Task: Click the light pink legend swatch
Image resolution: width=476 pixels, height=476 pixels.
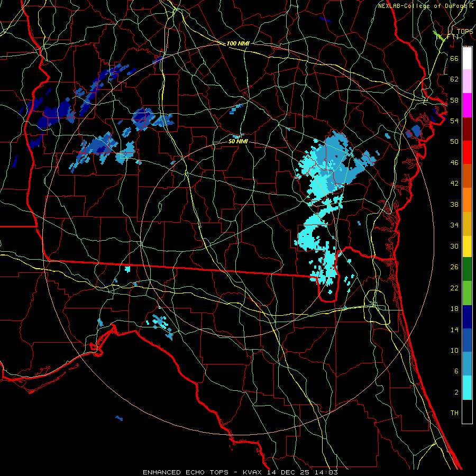Action: pyautogui.click(x=467, y=81)
